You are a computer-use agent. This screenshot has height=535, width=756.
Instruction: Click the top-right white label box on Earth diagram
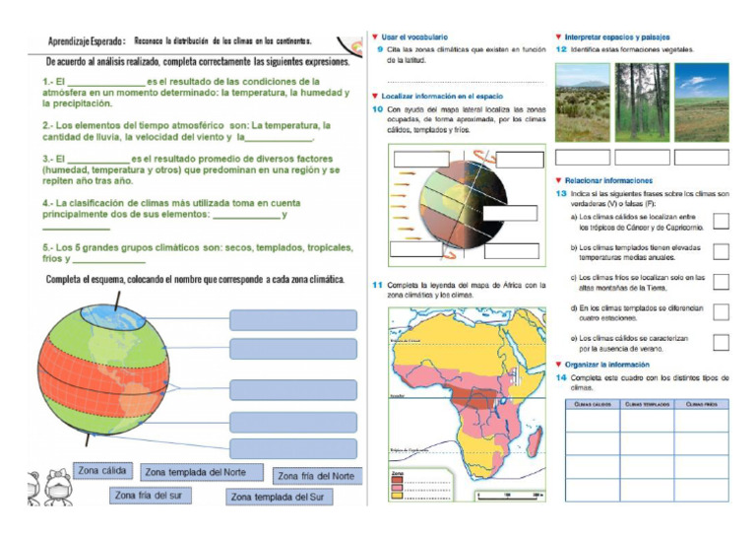click(x=520, y=160)
